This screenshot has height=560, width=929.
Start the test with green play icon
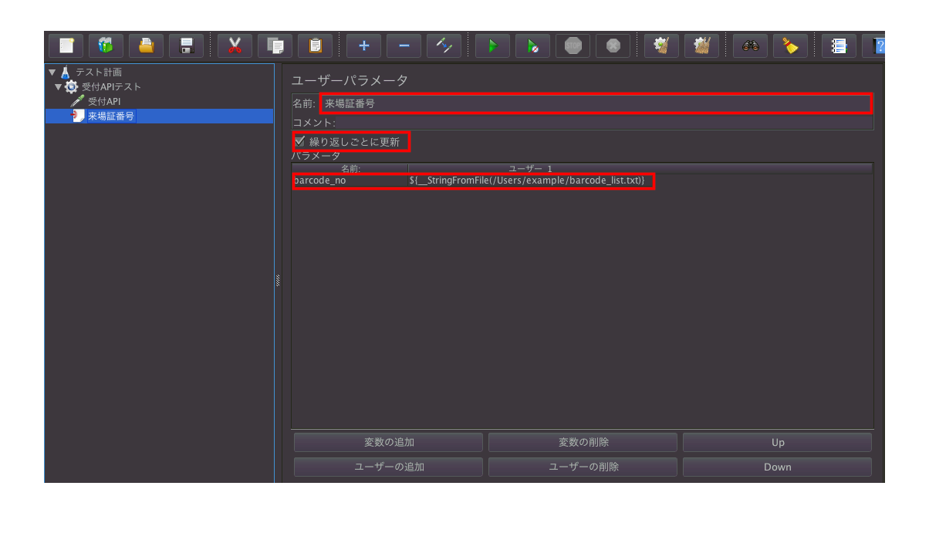click(x=492, y=46)
